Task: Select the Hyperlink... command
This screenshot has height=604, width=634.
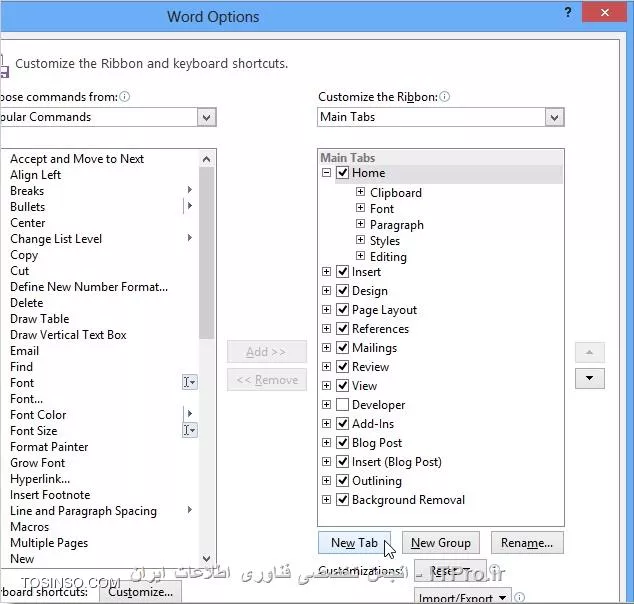Action: click(x=40, y=479)
